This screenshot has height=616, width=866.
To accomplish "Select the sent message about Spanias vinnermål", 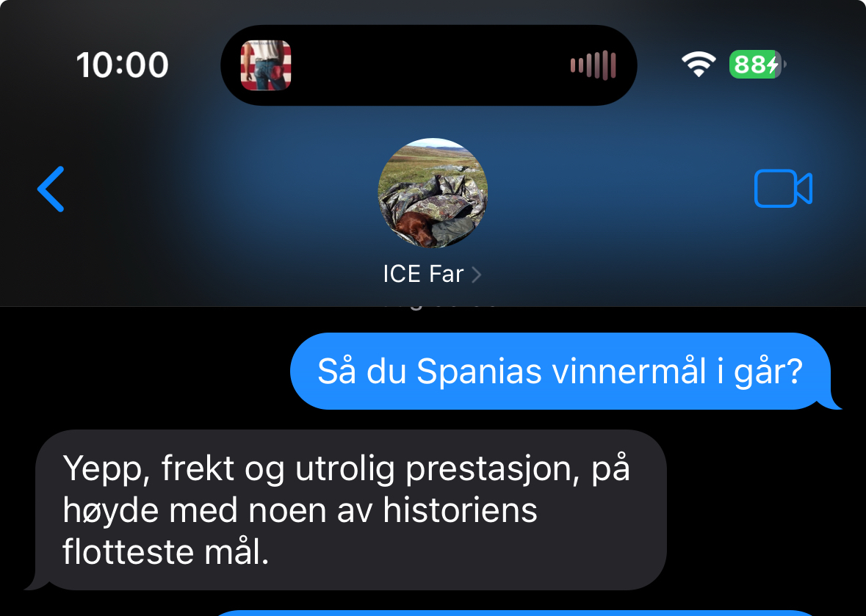I will (x=560, y=371).
